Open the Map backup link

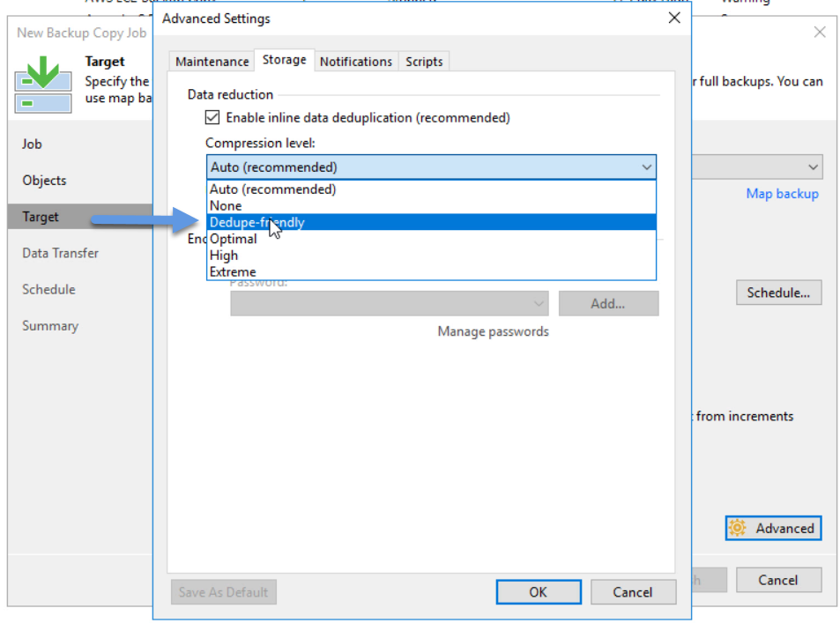click(782, 193)
